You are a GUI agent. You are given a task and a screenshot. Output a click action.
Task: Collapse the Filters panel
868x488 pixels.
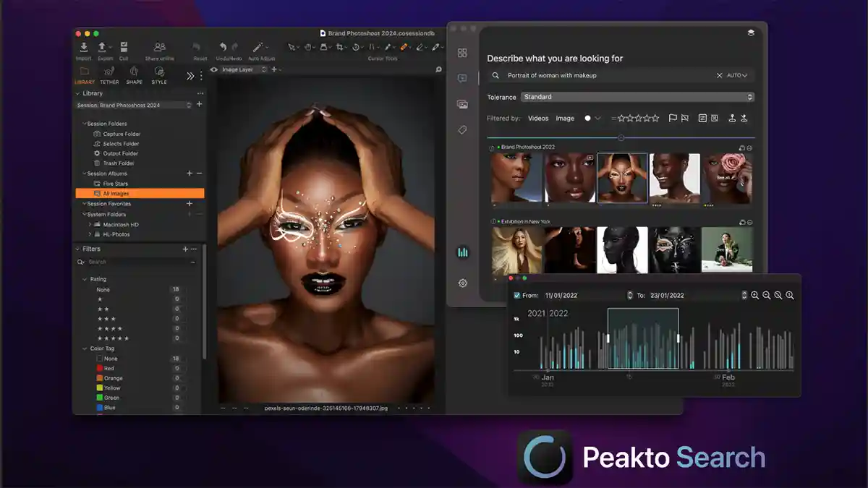click(78, 249)
